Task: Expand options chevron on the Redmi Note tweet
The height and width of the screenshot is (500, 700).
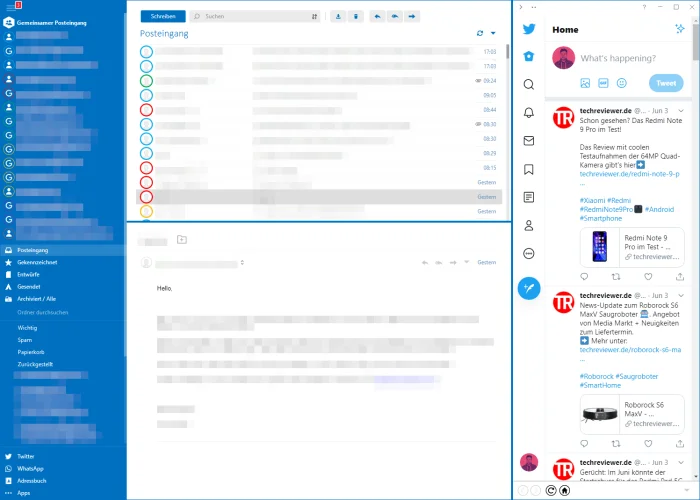Action: point(681,111)
